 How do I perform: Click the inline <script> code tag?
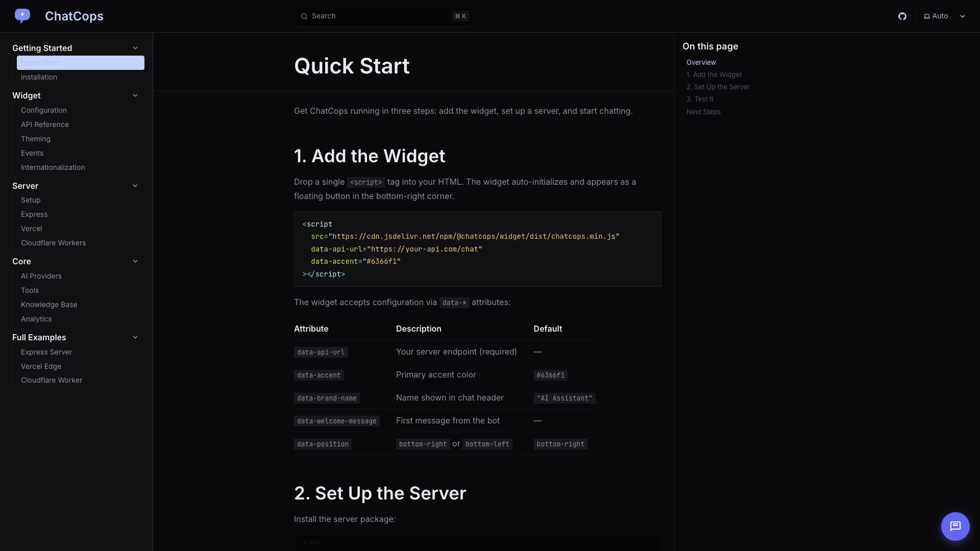coord(366,182)
